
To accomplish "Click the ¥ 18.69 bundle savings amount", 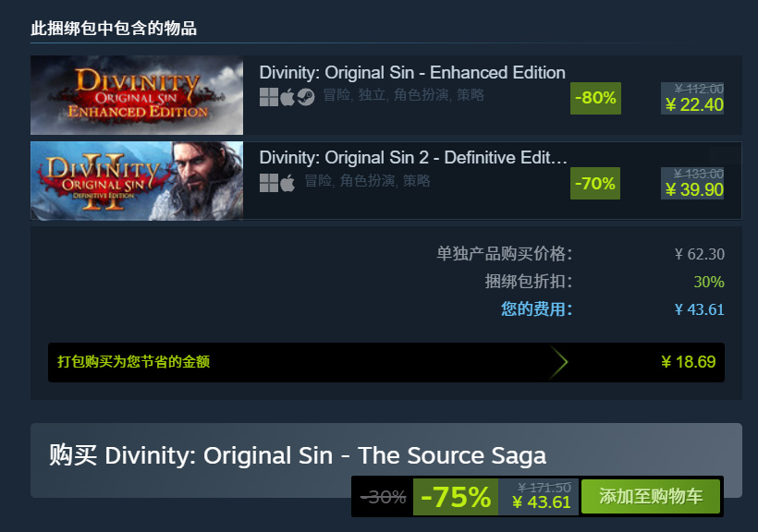I will coord(689,362).
